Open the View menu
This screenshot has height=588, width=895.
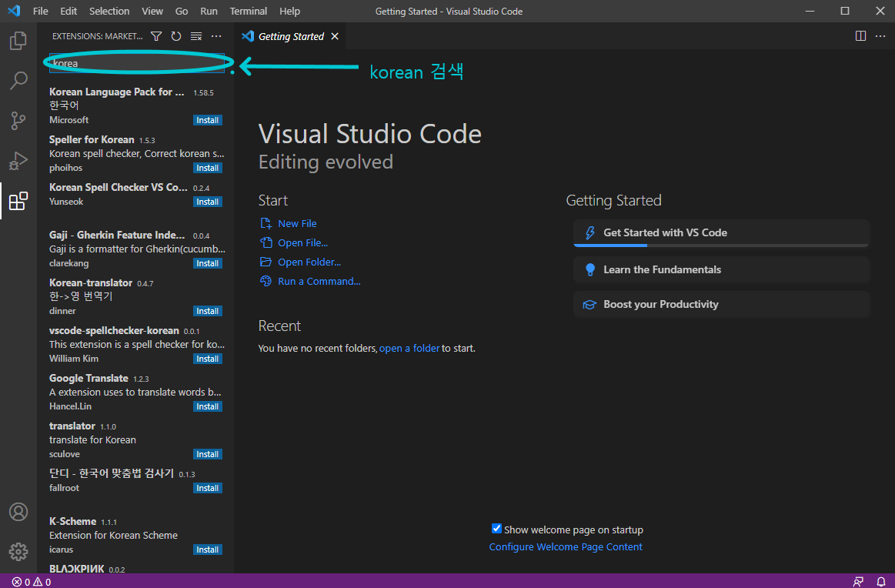coord(152,11)
